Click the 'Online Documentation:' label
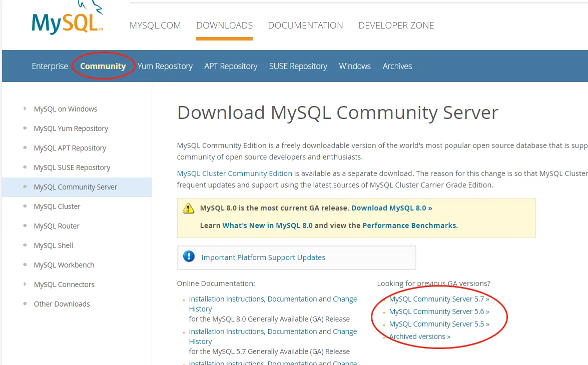 [216, 283]
